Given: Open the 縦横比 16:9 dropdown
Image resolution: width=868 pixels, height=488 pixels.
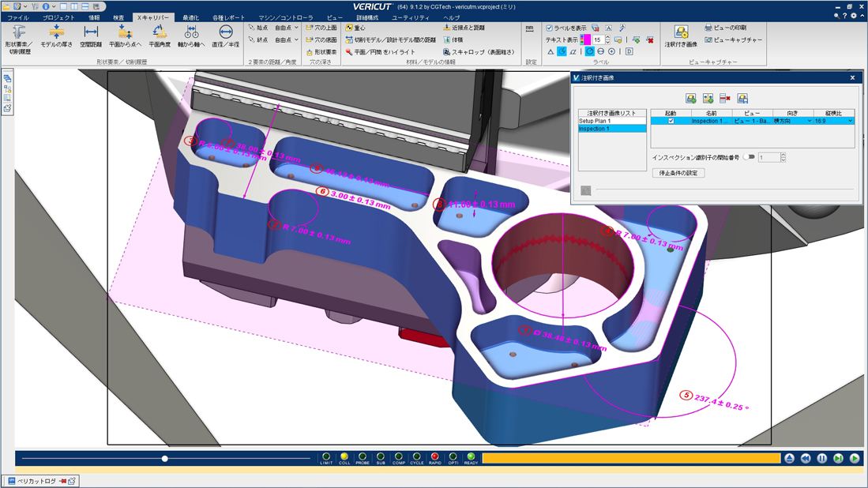Looking at the screenshot, I should [833, 121].
